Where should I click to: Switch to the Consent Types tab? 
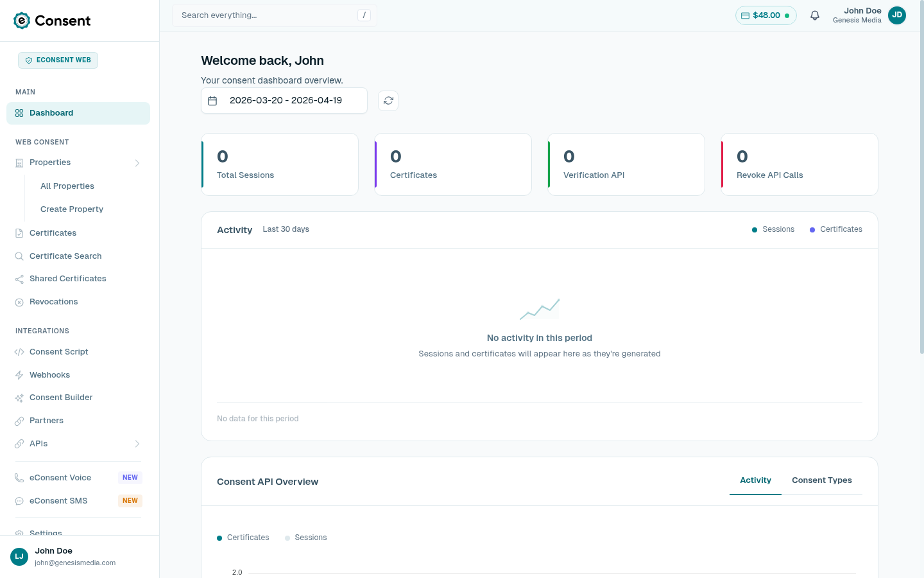822,480
